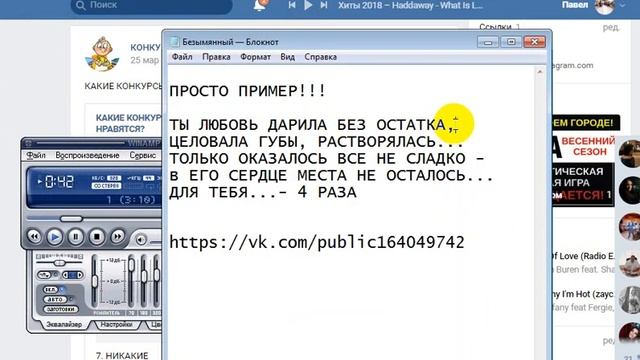Image resolution: width=640 pixels, height=360 pixels.
Task: Click Winamp equalizer preamp slider knob
Action: 95,281
